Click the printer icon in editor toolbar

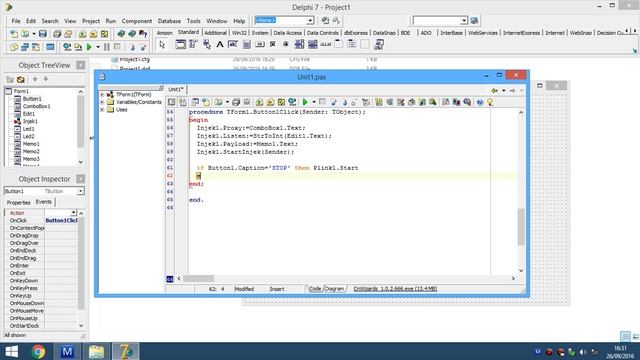tap(236, 102)
